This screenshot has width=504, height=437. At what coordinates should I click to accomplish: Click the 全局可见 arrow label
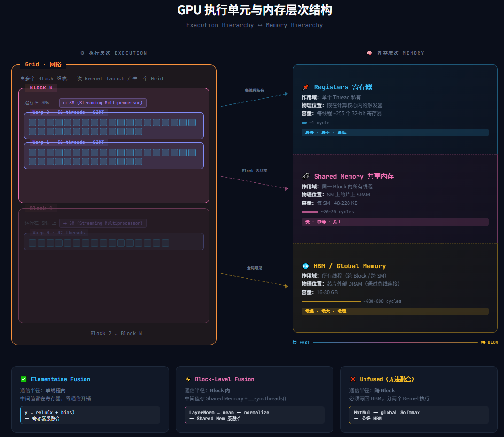pyautogui.click(x=255, y=268)
